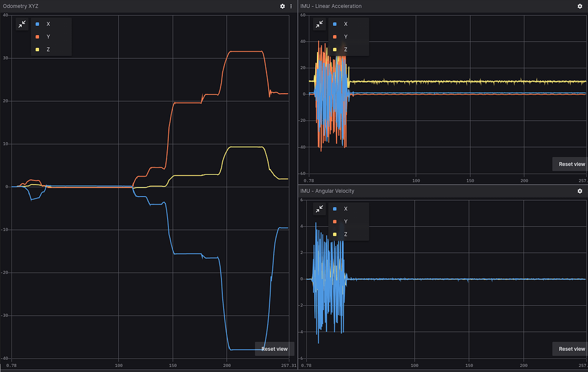Select the IMU - Linear Acceleration panel title

tap(331, 6)
